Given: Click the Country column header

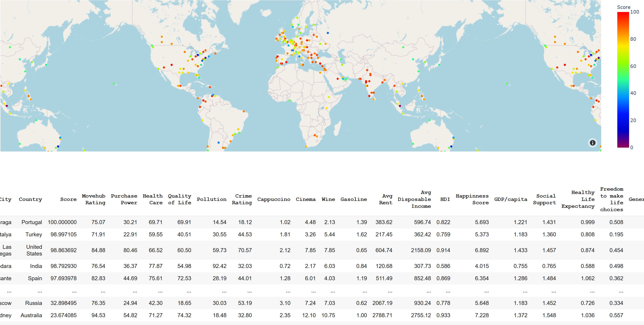Looking at the screenshot, I should pyautogui.click(x=30, y=199).
